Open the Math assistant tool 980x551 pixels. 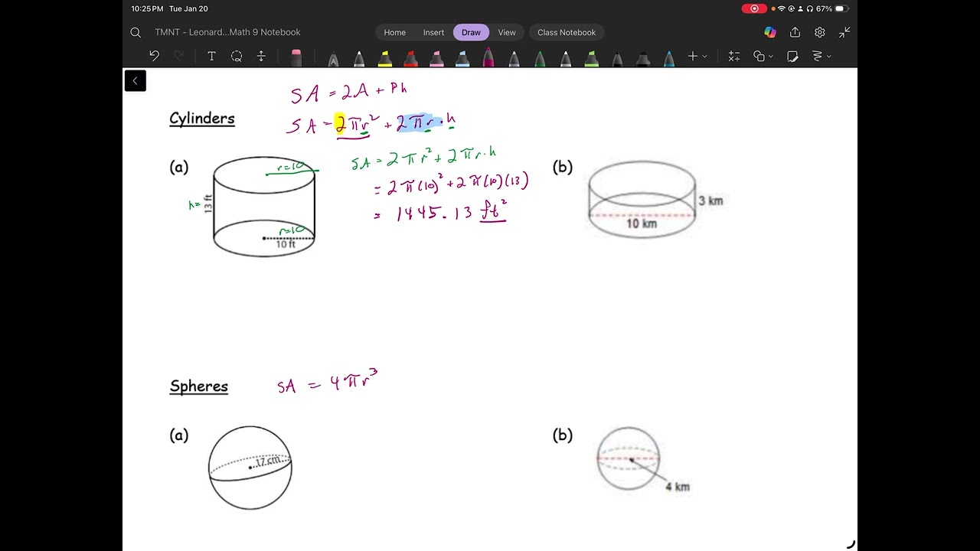tap(734, 56)
